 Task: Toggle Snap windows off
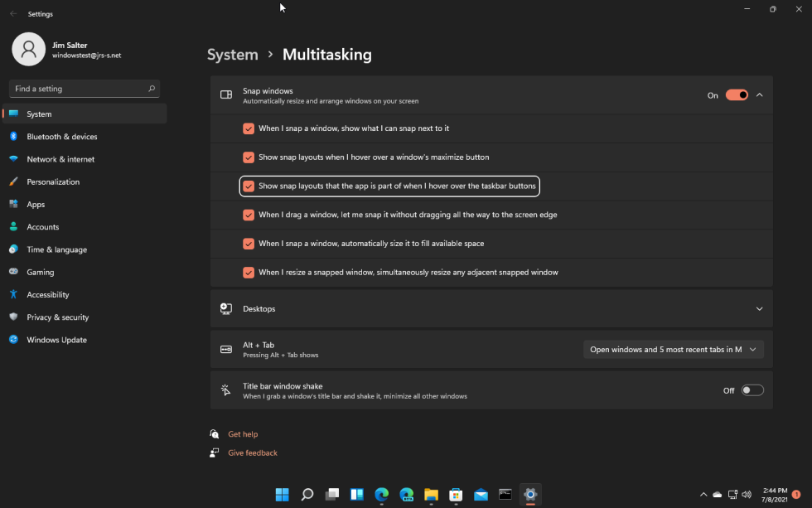[x=736, y=94]
